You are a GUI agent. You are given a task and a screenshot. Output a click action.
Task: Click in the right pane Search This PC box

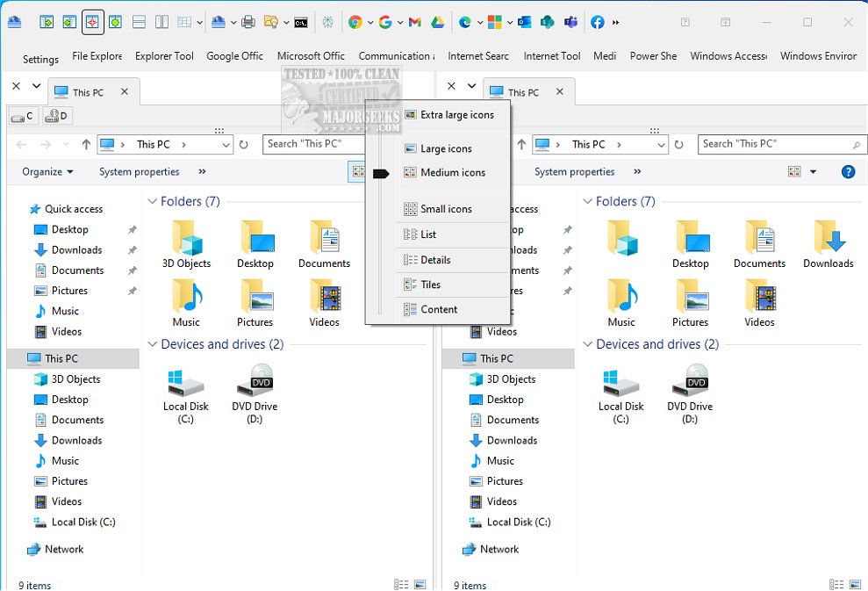click(781, 144)
